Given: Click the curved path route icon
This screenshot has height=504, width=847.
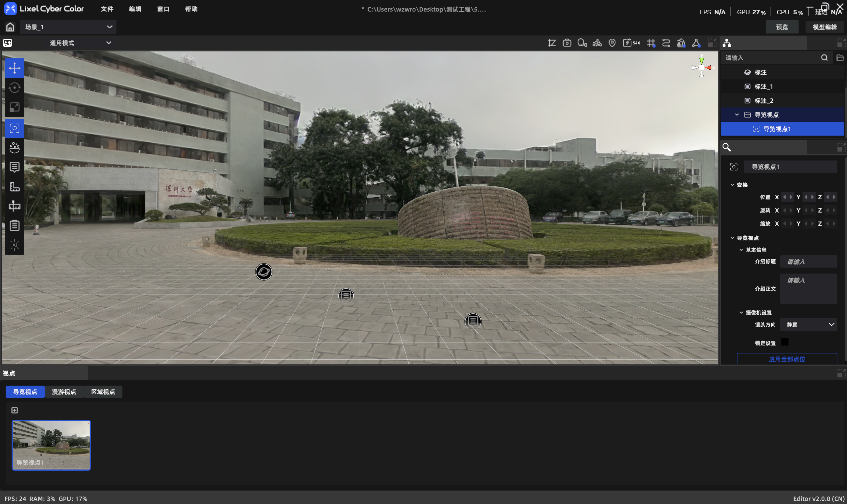Looking at the screenshot, I should click(x=666, y=43).
